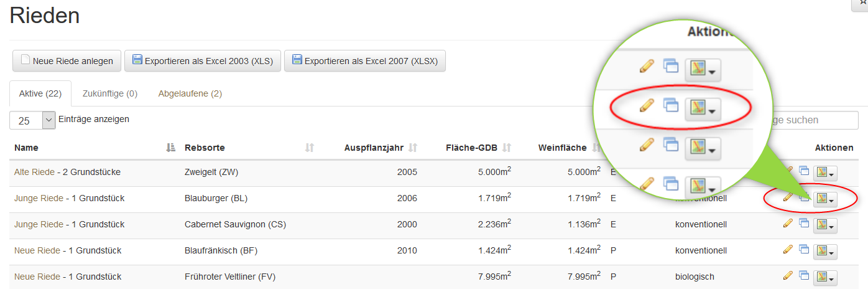This screenshot has height=289, width=868.
Task: Duplicate the Cabernet Sauvignon Riede with copy icon
Action: pos(804,223)
